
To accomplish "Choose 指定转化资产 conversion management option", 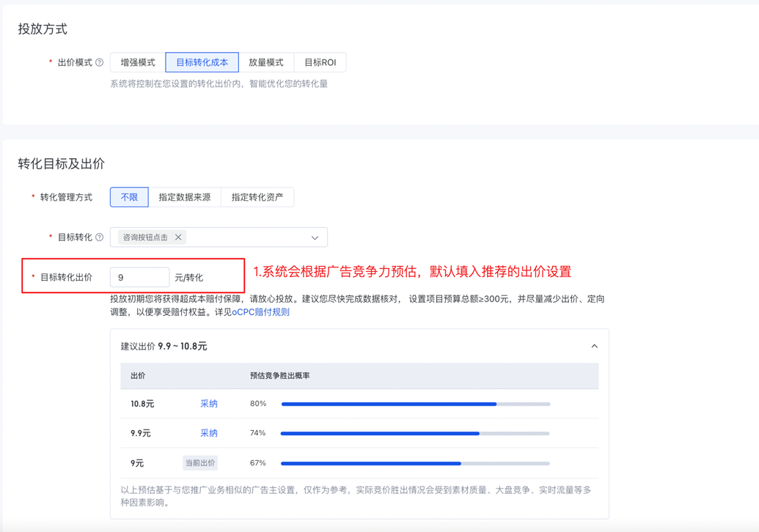I will click(257, 197).
